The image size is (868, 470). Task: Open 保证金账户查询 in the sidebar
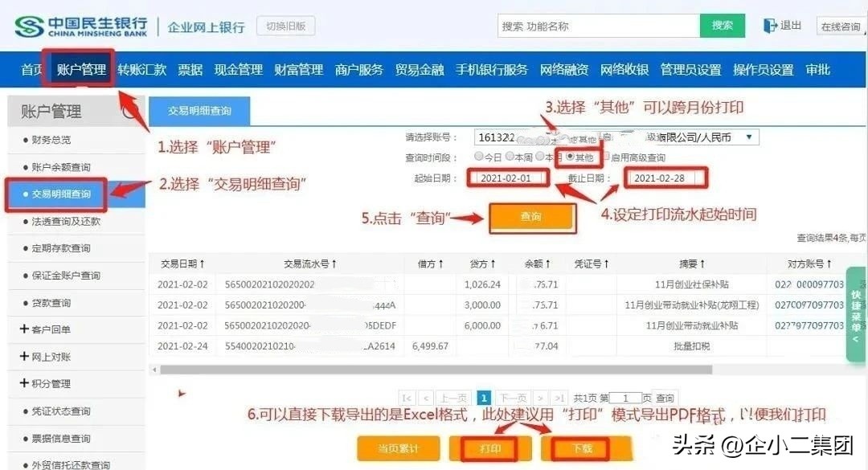(x=65, y=276)
